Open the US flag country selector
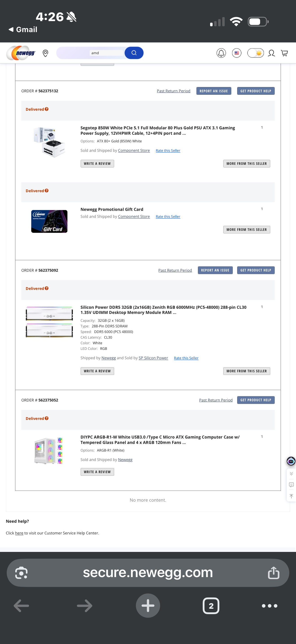 click(236, 53)
